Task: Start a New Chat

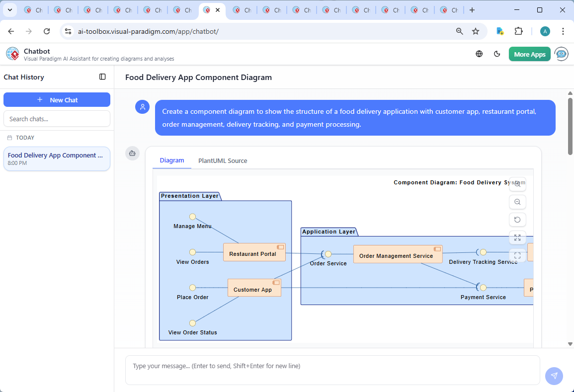Action: click(x=57, y=99)
